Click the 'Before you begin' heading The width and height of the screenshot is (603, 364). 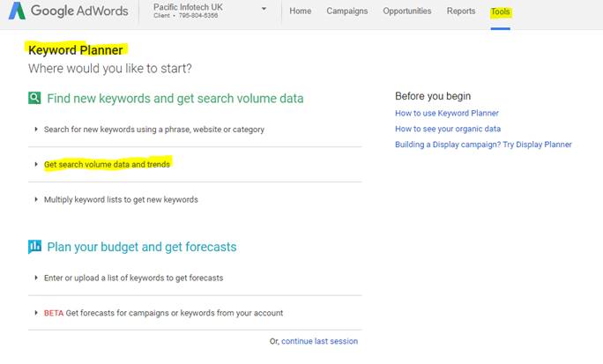click(x=433, y=96)
